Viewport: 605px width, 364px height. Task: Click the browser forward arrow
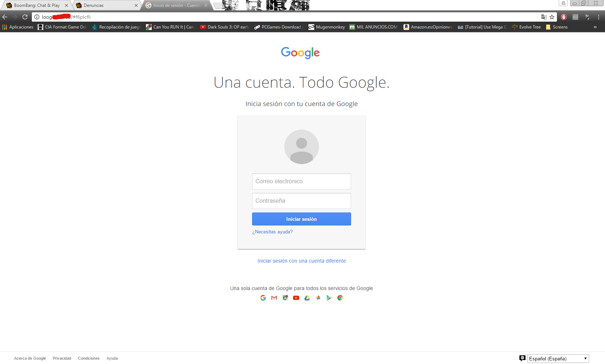pos(15,17)
